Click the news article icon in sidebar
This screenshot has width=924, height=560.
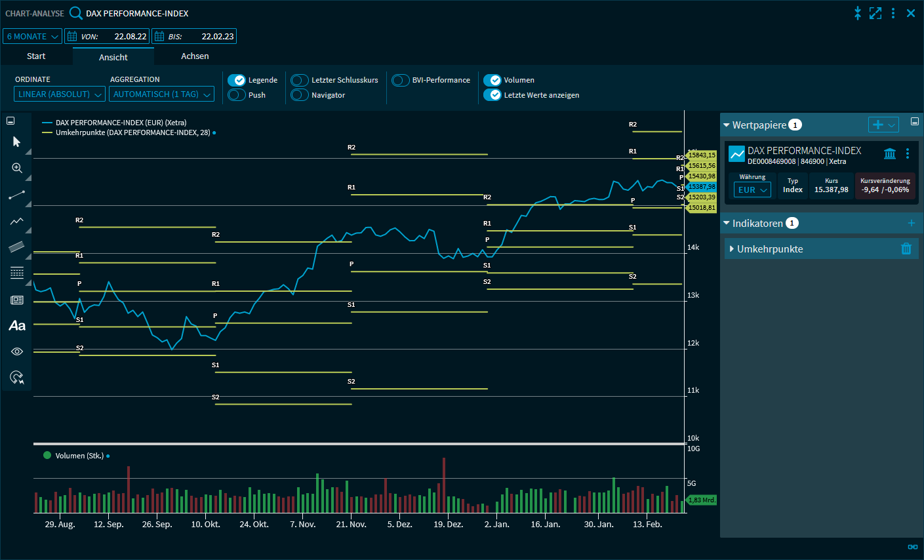point(17,300)
